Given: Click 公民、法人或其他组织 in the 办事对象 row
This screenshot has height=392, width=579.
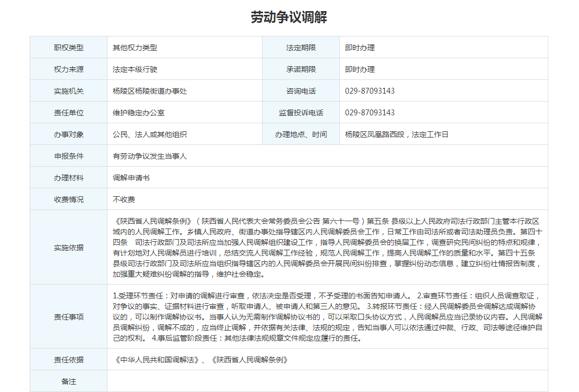Looking at the screenshot, I should [150, 134].
